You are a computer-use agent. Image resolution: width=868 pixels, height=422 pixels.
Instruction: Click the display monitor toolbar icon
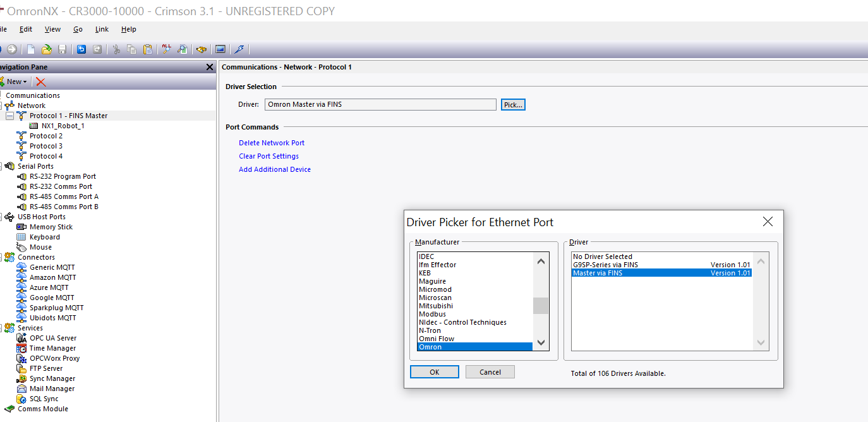coord(220,49)
